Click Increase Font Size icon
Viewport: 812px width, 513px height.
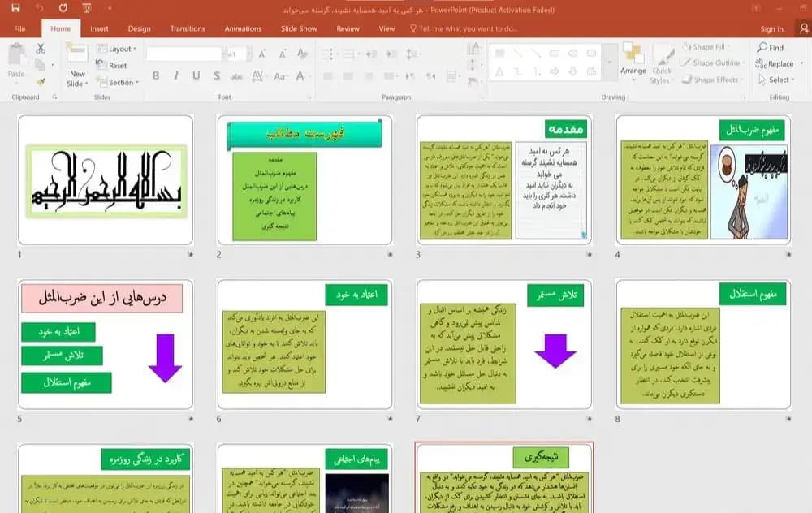tap(262, 54)
